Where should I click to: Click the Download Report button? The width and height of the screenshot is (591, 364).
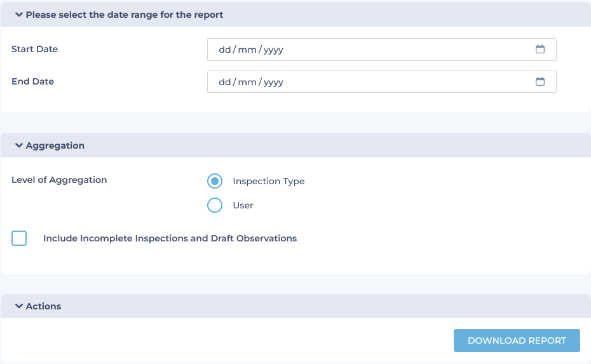coord(517,340)
